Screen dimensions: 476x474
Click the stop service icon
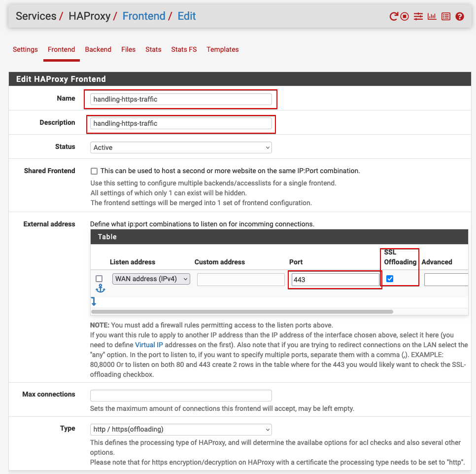405,16
